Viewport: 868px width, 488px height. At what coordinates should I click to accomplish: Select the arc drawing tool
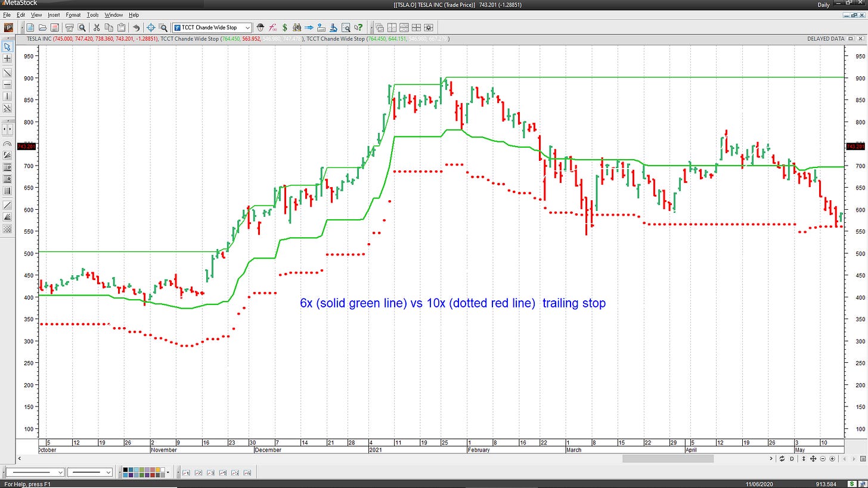pyautogui.click(x=8, y=144)
